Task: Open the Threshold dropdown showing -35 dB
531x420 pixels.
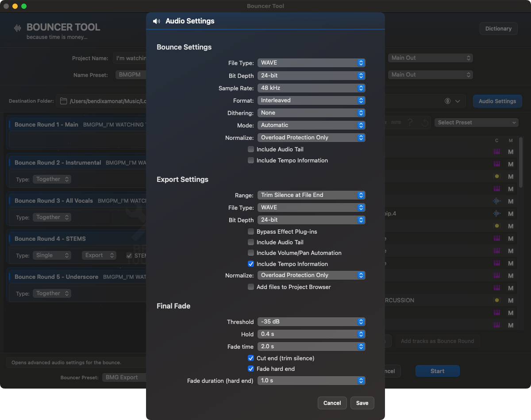Action: pos(312,322)
